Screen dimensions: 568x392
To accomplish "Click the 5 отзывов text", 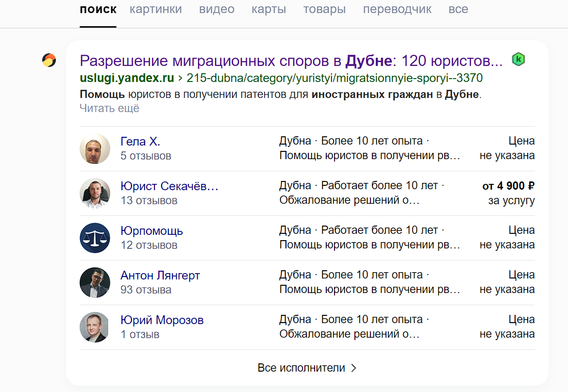I will pyautogui.click(x=146, y=156).
